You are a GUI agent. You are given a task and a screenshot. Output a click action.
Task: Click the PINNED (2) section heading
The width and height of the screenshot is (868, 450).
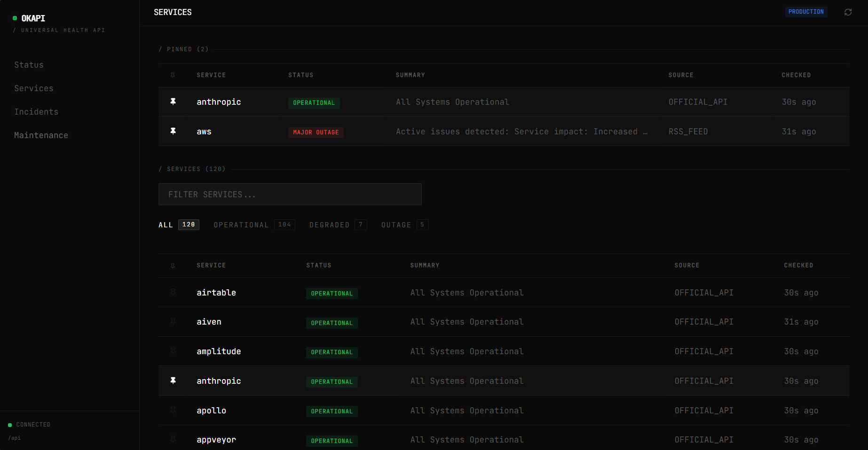pos(183,49)
